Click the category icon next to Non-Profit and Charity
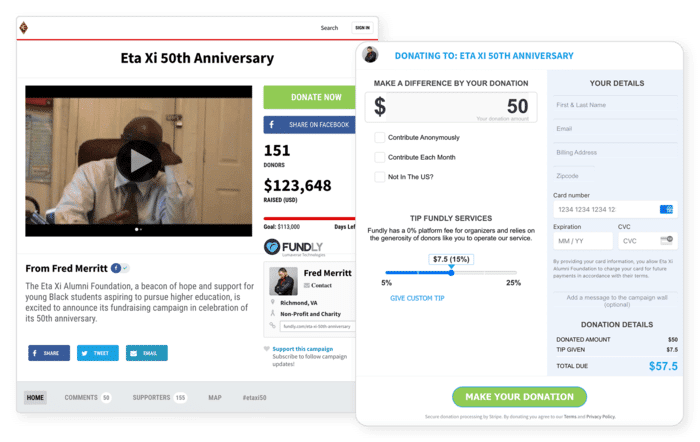The width and height of the screenshot is (700, 442). tap(273, 313)
